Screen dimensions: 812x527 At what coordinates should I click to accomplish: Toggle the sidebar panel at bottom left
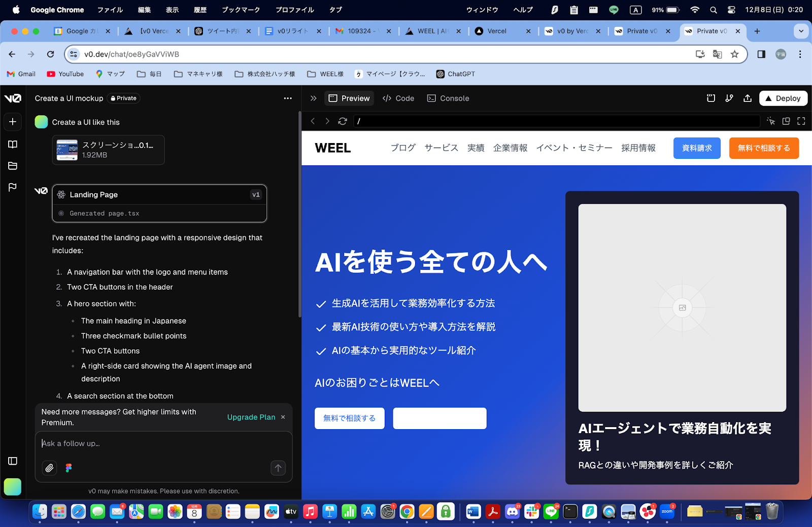pos(13,461)
